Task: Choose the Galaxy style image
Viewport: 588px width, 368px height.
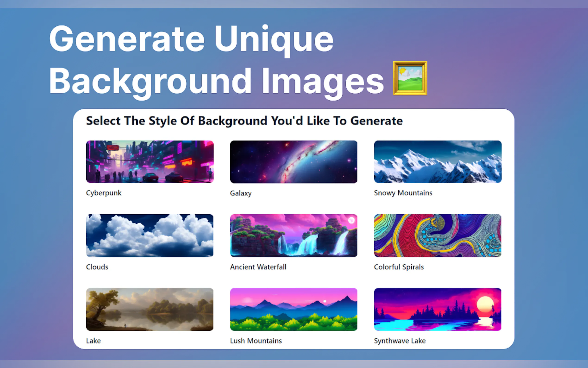Action: [294, 162]
